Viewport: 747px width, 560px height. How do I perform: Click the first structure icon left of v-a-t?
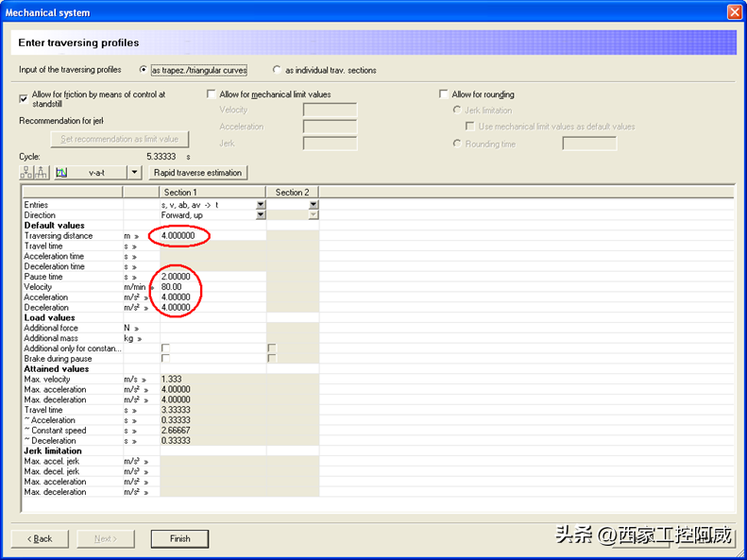click(x=26, y=173)
